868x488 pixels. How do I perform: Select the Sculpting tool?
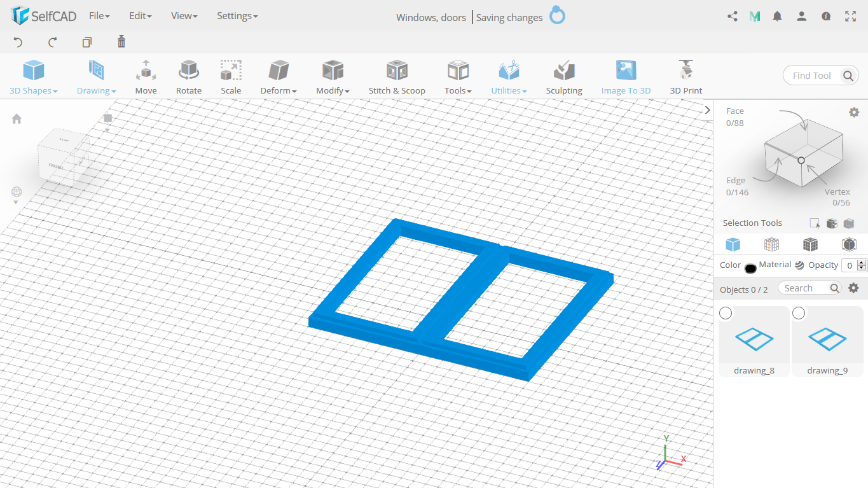click(564, 77)
